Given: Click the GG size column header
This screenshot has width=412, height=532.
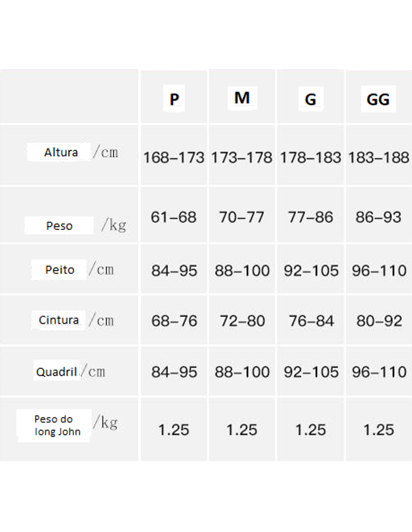Looking at the screenshot, I should [378, 99].
